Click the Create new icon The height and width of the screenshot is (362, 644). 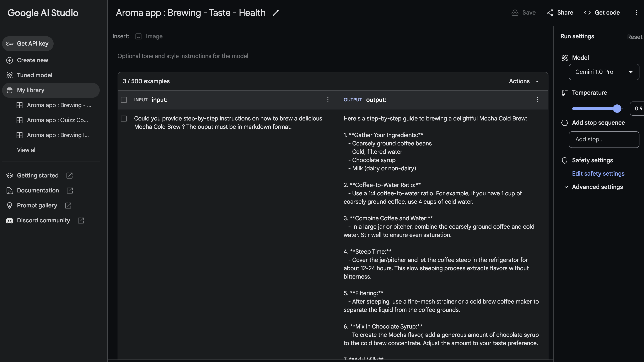(9, 60)
